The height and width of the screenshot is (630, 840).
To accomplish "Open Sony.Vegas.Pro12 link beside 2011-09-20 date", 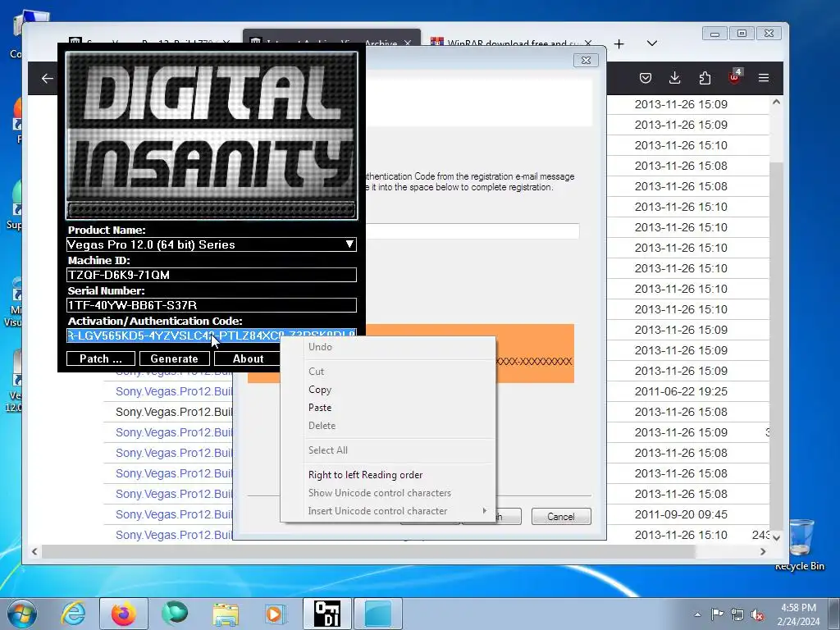I will coord(174,515).
